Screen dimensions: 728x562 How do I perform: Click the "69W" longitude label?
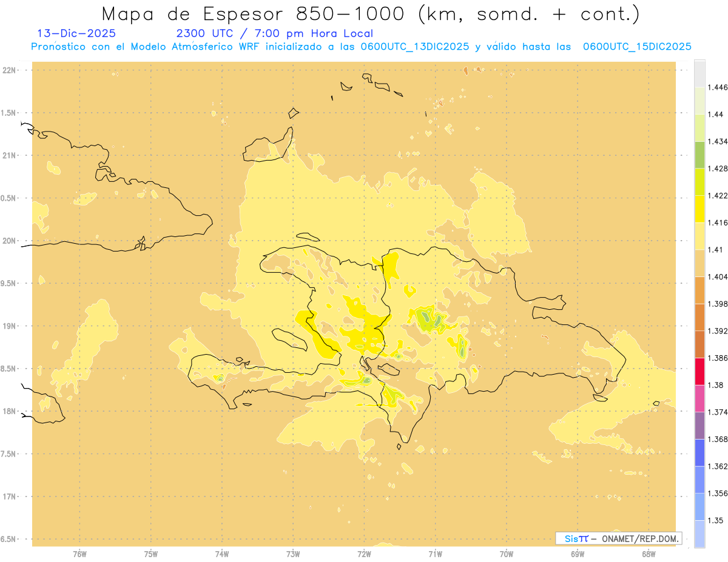(578, 555)
